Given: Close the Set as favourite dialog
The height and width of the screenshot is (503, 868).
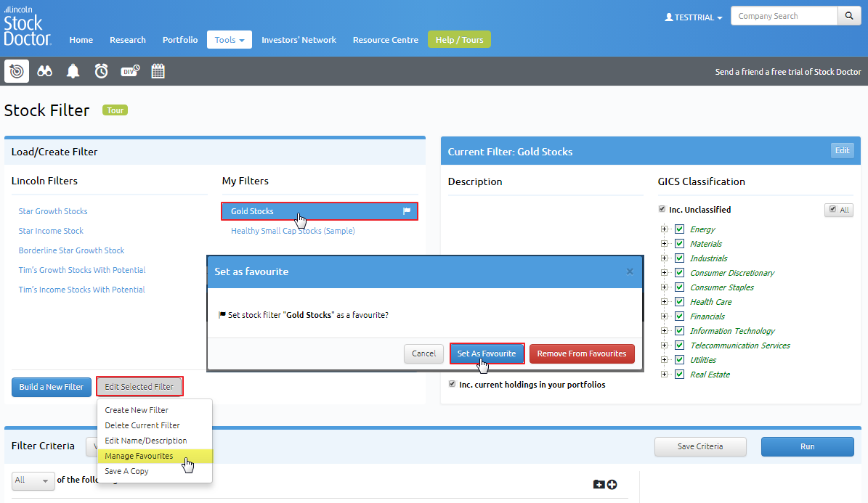Looking at the screenshot, I should tap(630, 271).
